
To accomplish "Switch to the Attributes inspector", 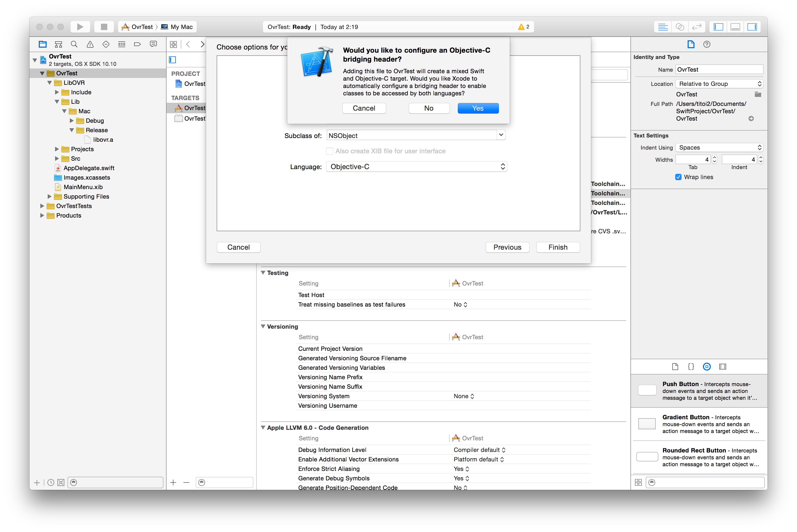I will 707,366.
